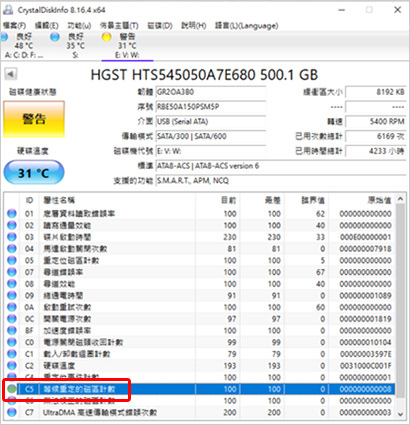Click the raw value 0000003597E
Viewport: 410px width, 425px height.
pyautogui.click(x=365, y=354)
